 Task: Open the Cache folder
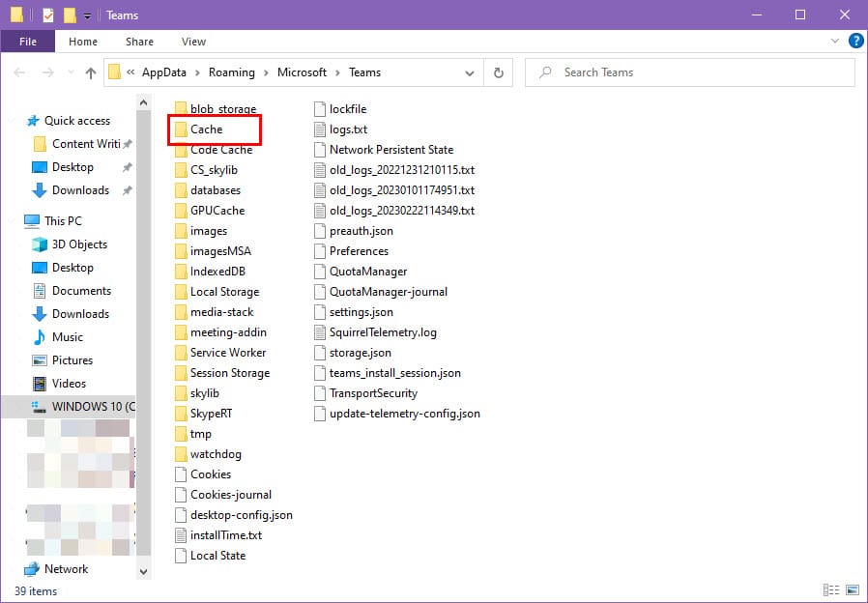[x=206, y=129]
